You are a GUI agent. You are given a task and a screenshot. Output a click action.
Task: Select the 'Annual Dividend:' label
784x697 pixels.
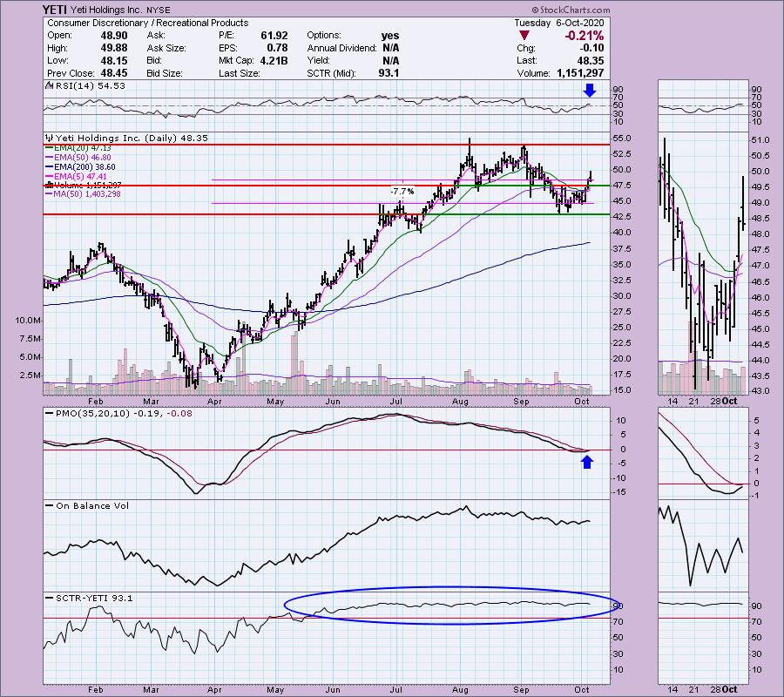click(342, 48)
